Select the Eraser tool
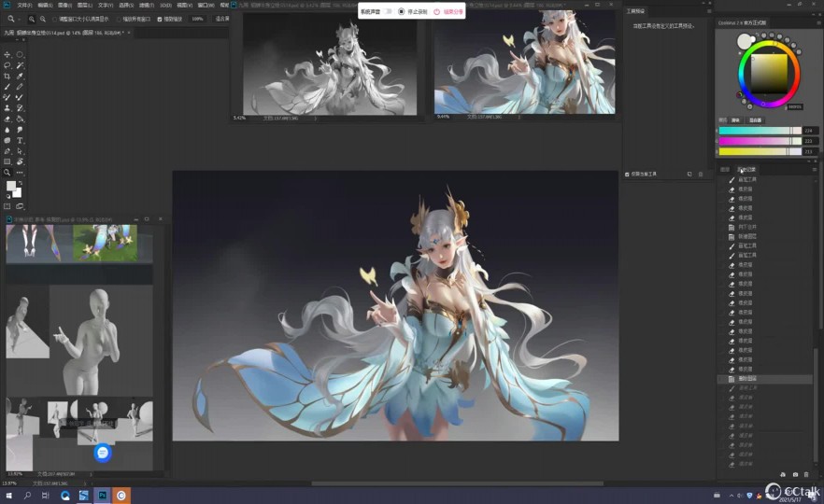This screenshot has height=504, width=824. tap(7, 119)
